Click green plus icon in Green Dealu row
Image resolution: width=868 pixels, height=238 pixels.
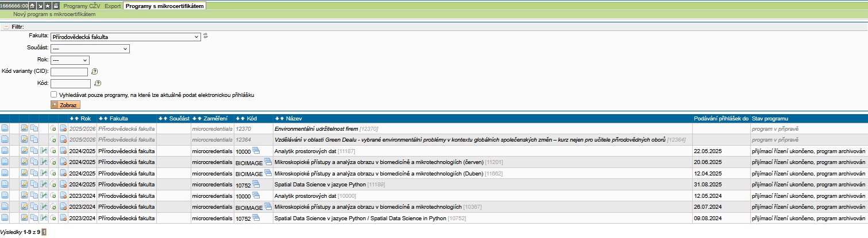pos(53,139)
